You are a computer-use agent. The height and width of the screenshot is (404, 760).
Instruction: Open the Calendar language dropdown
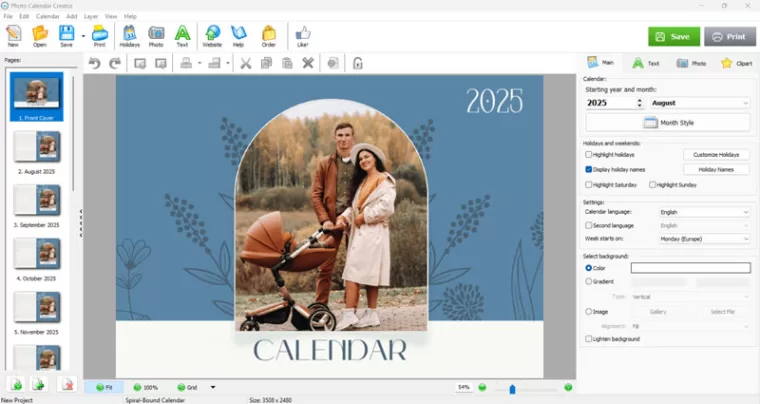pyautogui.click(x=704, y=212)
